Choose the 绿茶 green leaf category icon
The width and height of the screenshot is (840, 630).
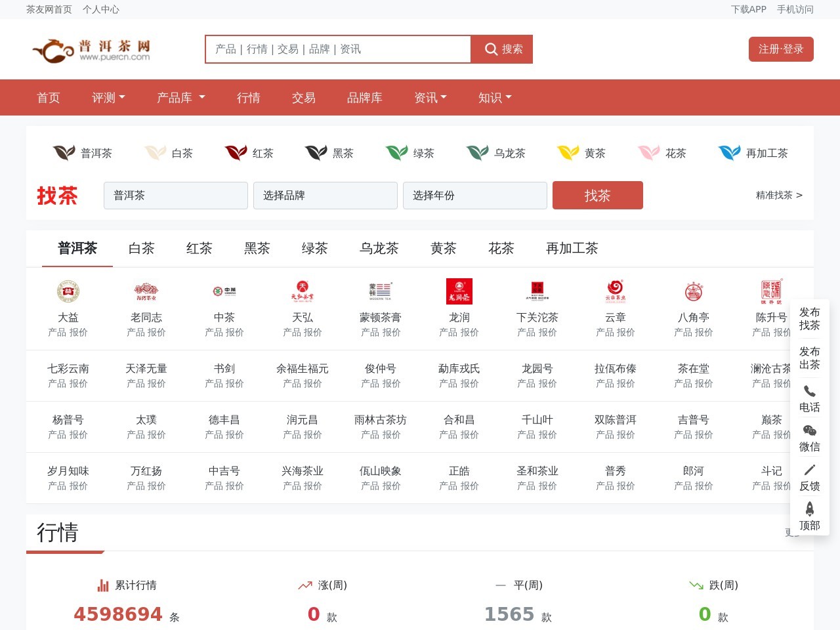[x=396, y=153]
